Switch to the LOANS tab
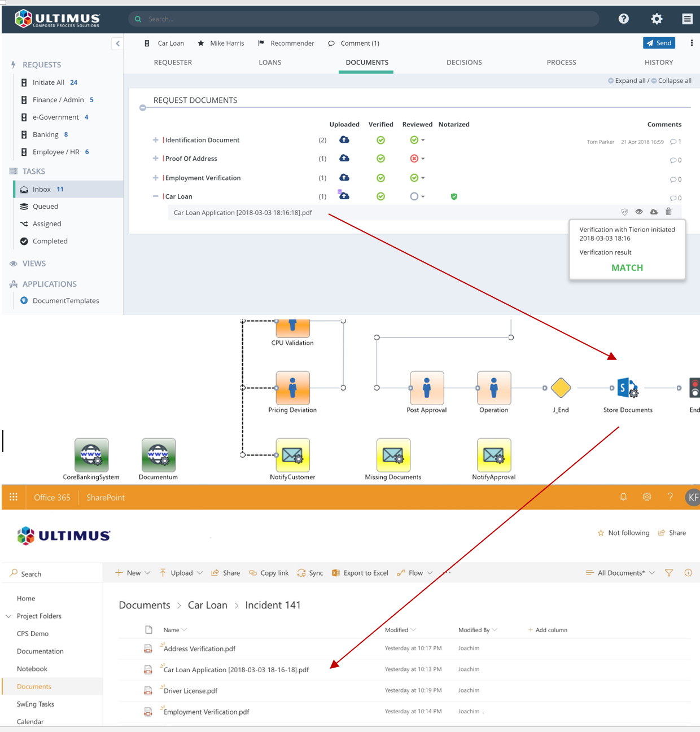 [270, 63]
